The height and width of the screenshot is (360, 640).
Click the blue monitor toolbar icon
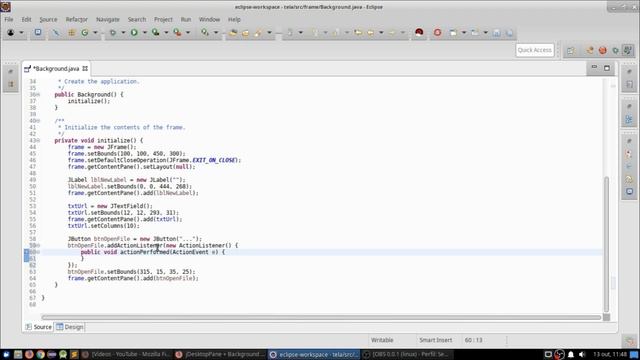click(x=38, y=32)
